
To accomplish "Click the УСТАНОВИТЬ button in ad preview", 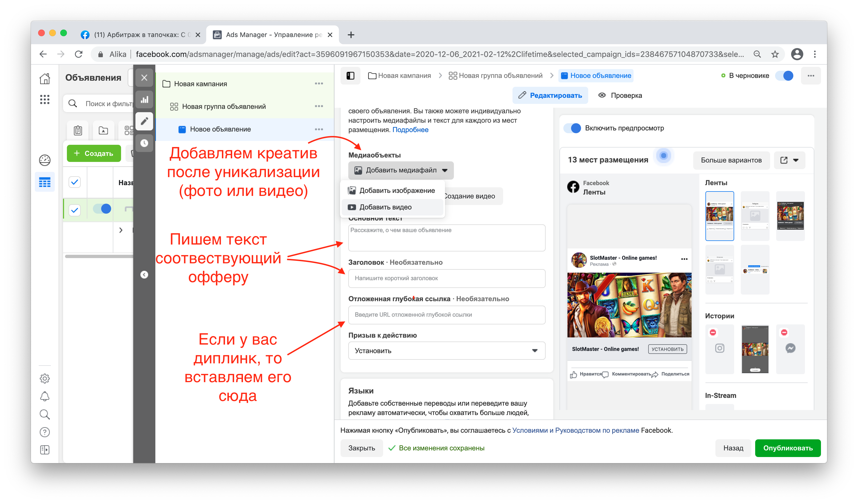I will click(x=667, y=349).
